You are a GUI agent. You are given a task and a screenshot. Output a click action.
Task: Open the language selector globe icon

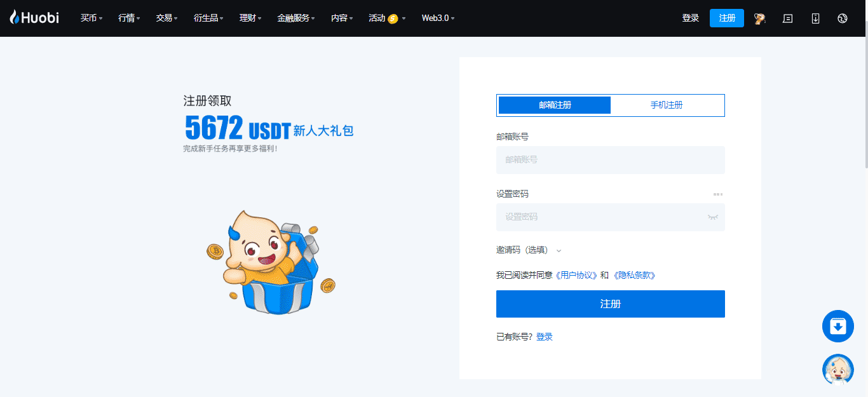(x=842, y=18)
